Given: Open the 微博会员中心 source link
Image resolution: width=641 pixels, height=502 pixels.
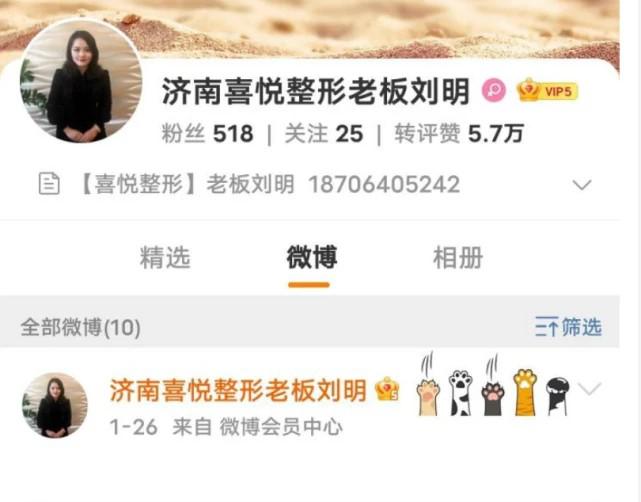Looking at the screenshot, I should 281,427.
